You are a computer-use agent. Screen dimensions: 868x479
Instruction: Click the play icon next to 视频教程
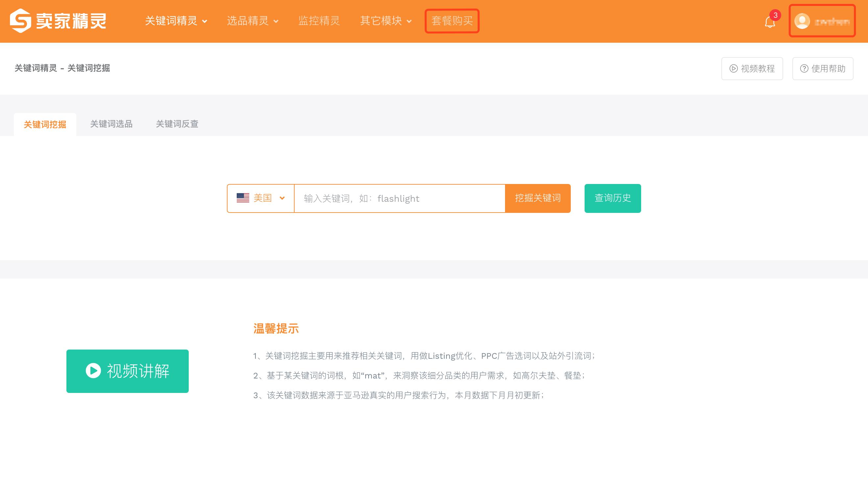click(733, 68)
